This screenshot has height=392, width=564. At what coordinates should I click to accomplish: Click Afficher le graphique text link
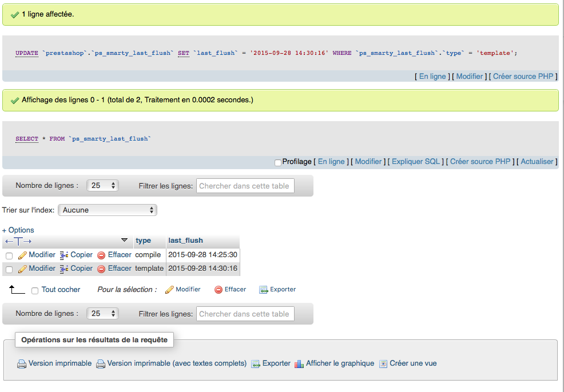coord(340,363)
